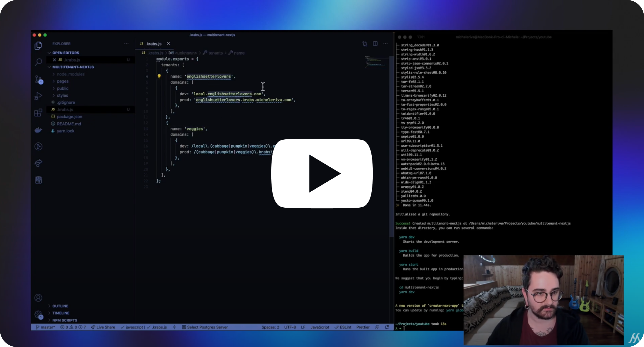Expand the styles folder
This screenshot has width=644, height=347.
click(62, 96)
